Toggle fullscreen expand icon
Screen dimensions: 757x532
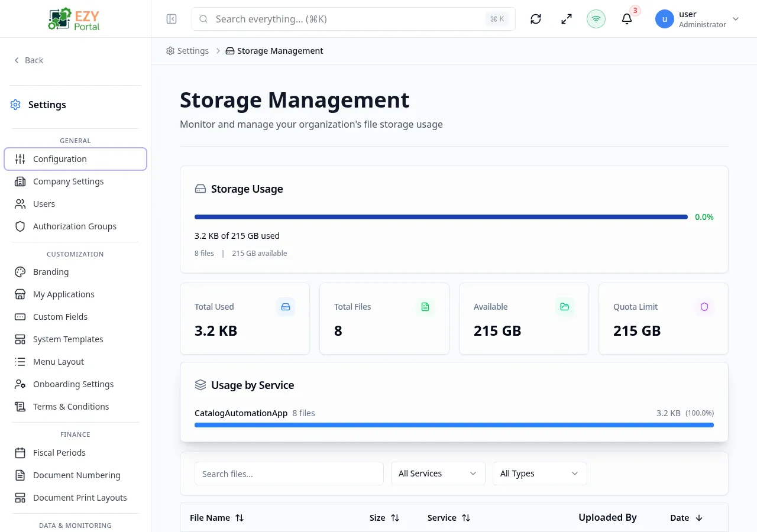click(567, 19)
